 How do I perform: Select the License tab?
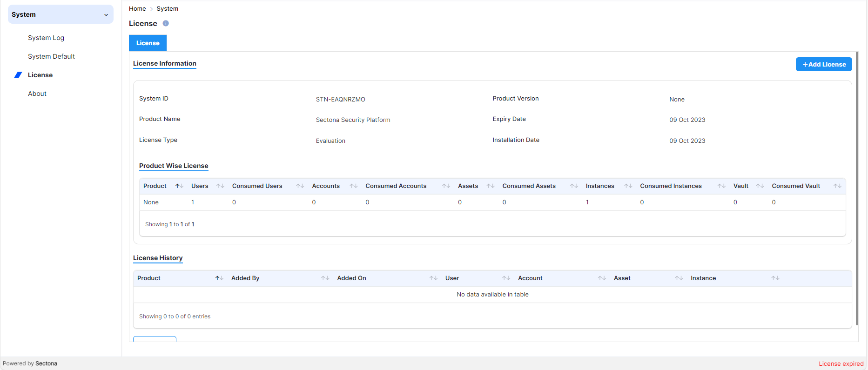148,43
